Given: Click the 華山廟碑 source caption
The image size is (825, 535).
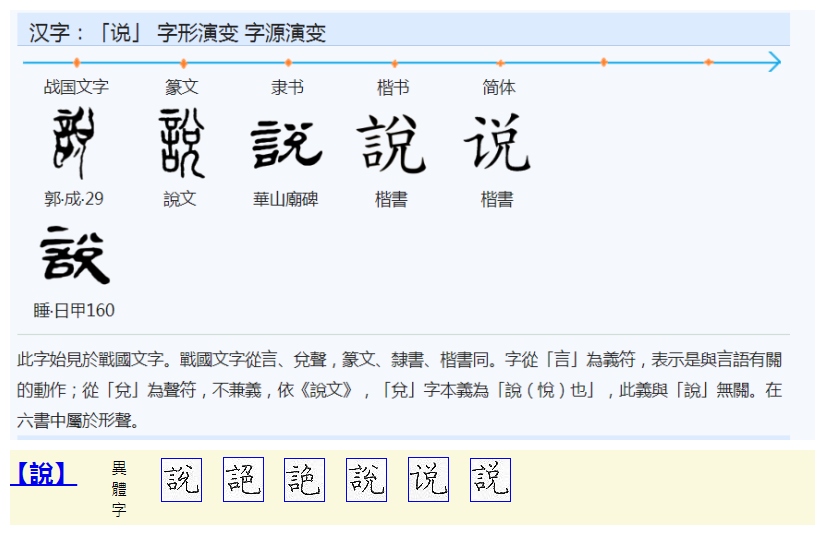Looking at the screenshot, I should coord(286,199).
